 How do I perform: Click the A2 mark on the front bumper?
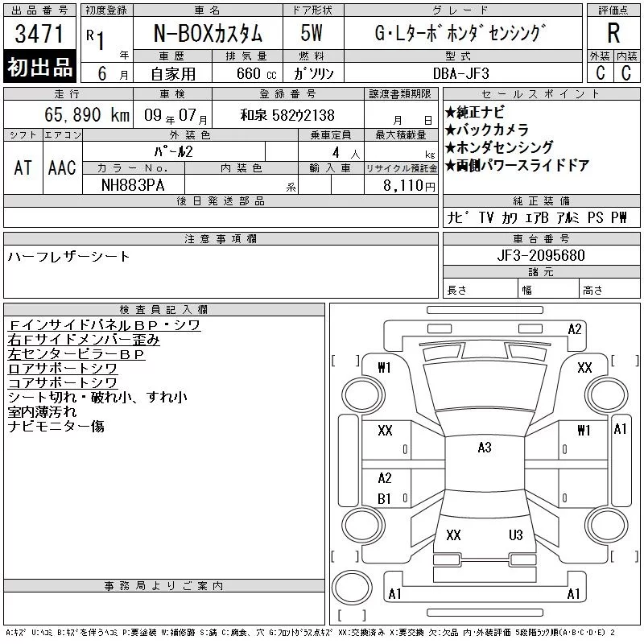[574, 329]
